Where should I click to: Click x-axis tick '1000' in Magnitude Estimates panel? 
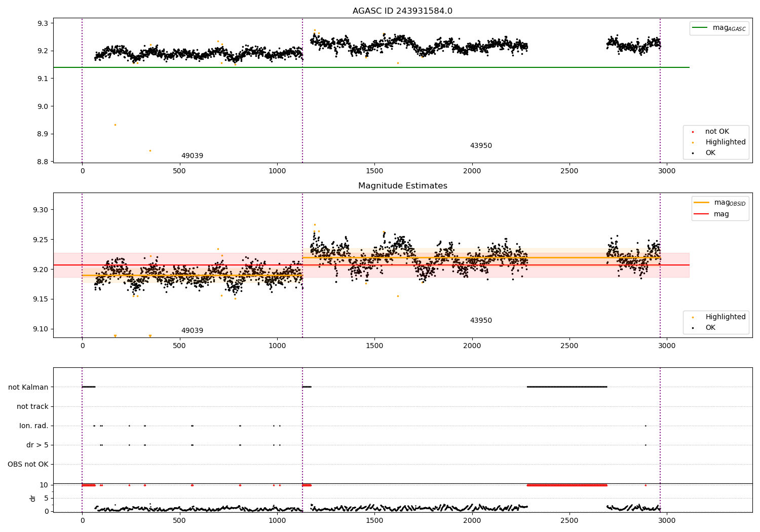click(x=277, y=346)
